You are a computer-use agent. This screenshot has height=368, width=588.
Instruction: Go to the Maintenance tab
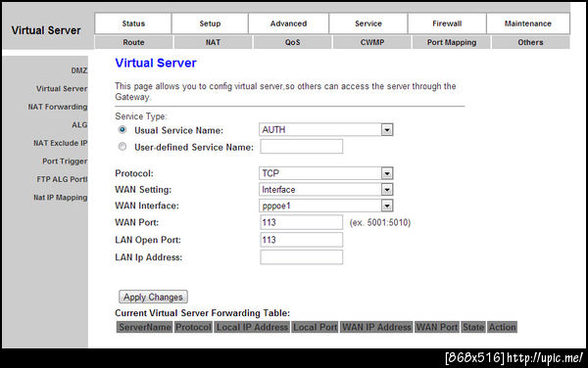(528, 23)
